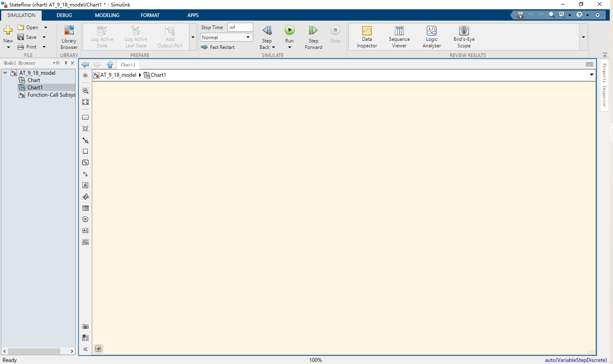Collapse the toolstrip with the up arrow
The image size is (613, 364).
605,55
